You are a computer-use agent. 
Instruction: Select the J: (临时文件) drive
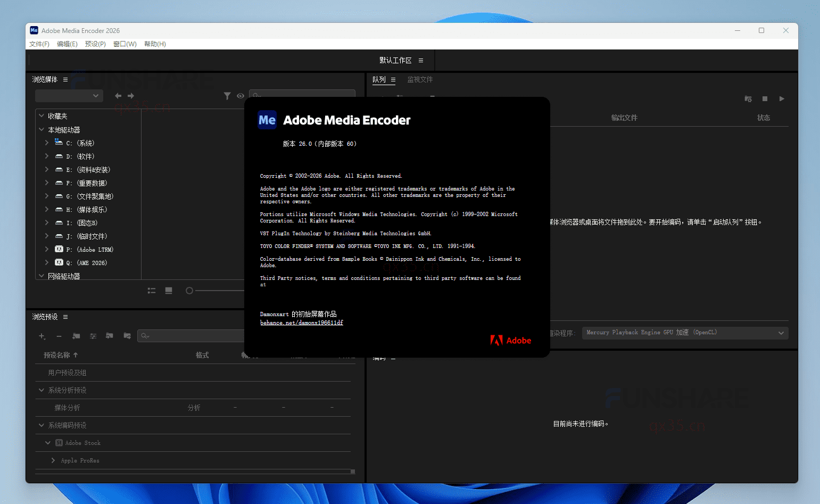click(x=87, y=236)
